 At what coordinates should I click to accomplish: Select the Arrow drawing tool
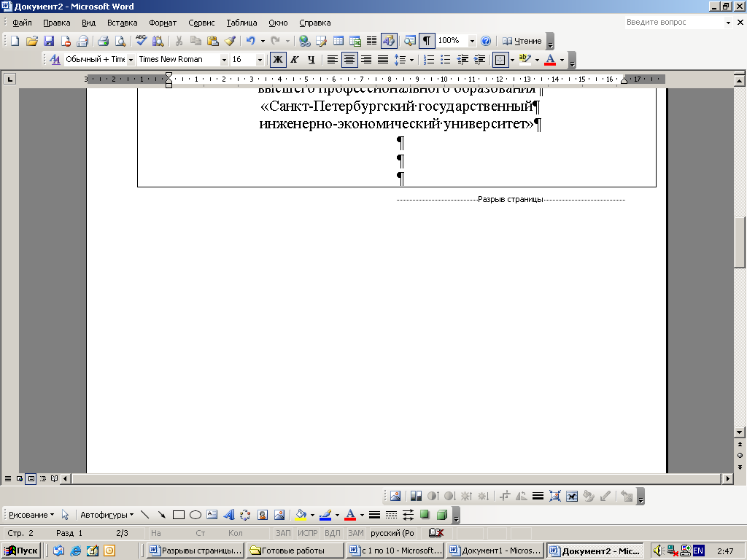tap(161, 515)
